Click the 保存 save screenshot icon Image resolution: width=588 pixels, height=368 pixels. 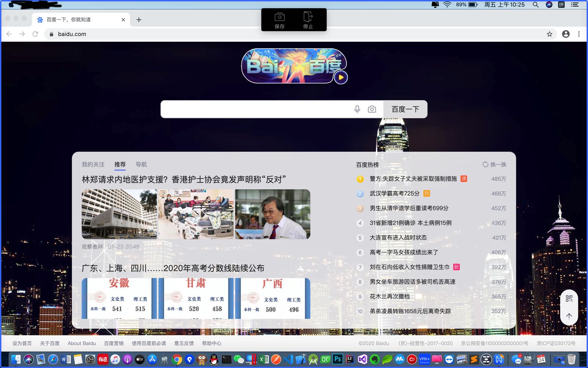coord(279,20)
